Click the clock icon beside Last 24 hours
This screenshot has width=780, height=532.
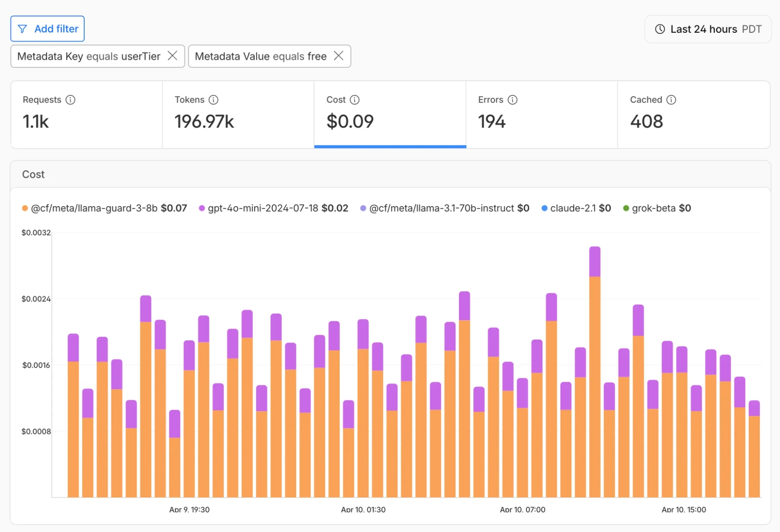[659, 29]
